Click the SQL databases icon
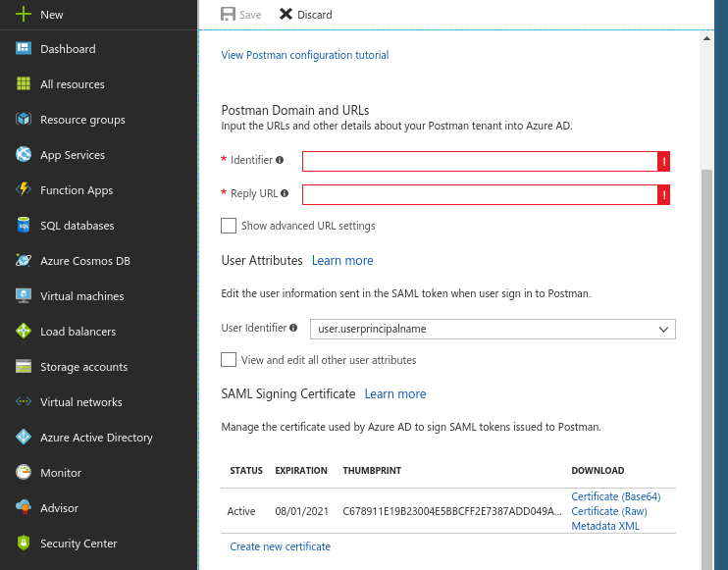 coord(24,225)
